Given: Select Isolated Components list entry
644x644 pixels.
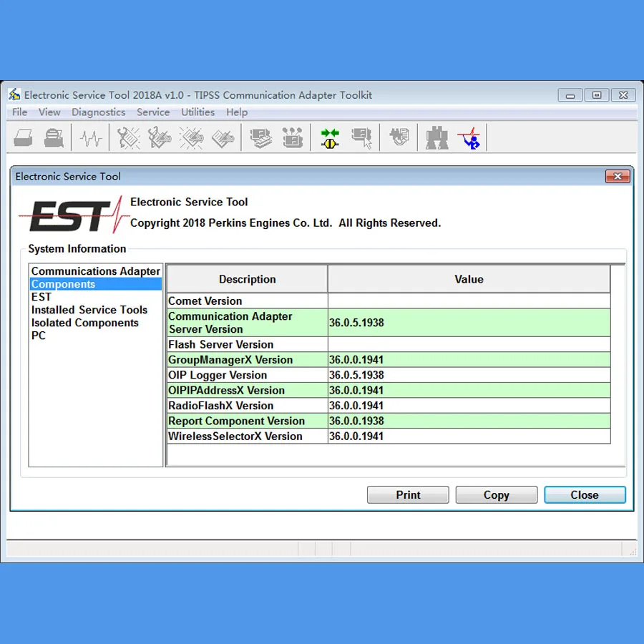Looking at the screenshot, I should coord(96,323).
